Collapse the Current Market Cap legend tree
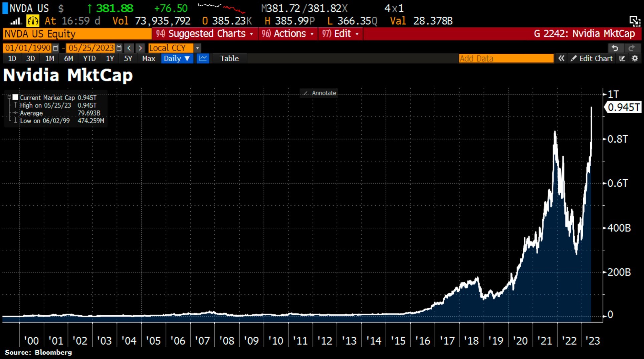The image size is (644, 359). [x=9, y=97]
